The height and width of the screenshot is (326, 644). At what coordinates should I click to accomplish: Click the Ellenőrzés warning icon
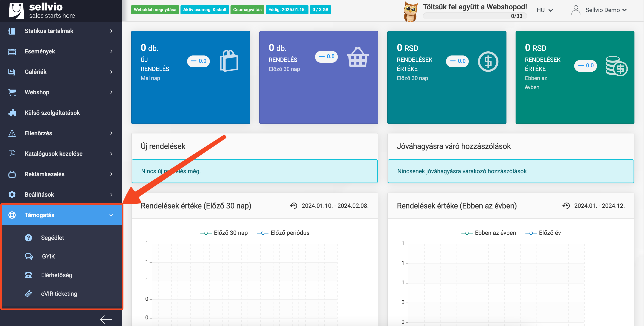pos(12,133)
